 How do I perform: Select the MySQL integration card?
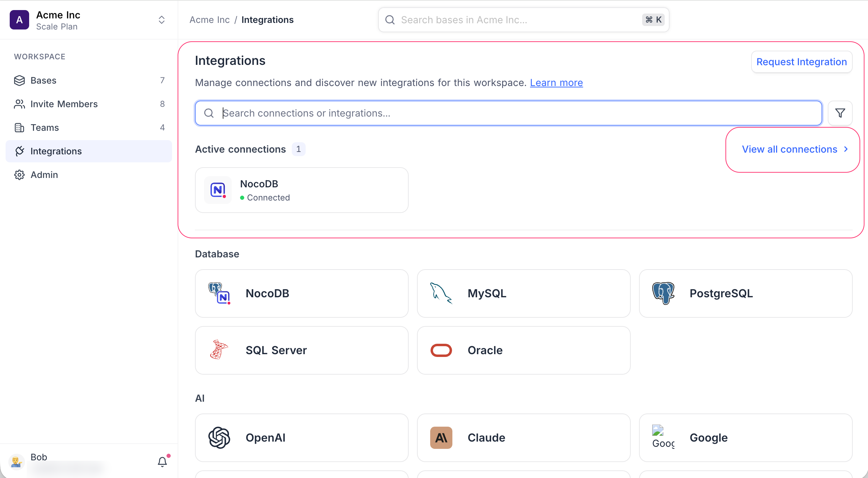[524, 293]
